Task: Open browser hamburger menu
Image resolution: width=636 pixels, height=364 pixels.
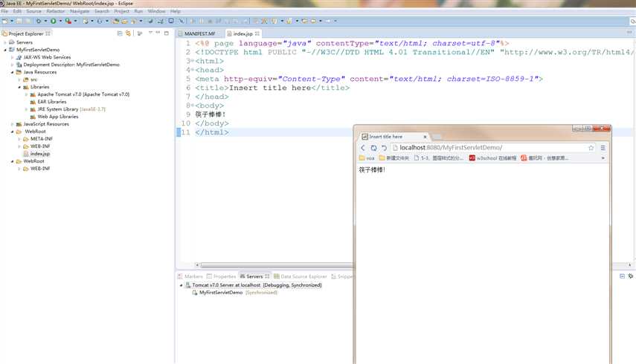Action: click(x=603, y=148)
